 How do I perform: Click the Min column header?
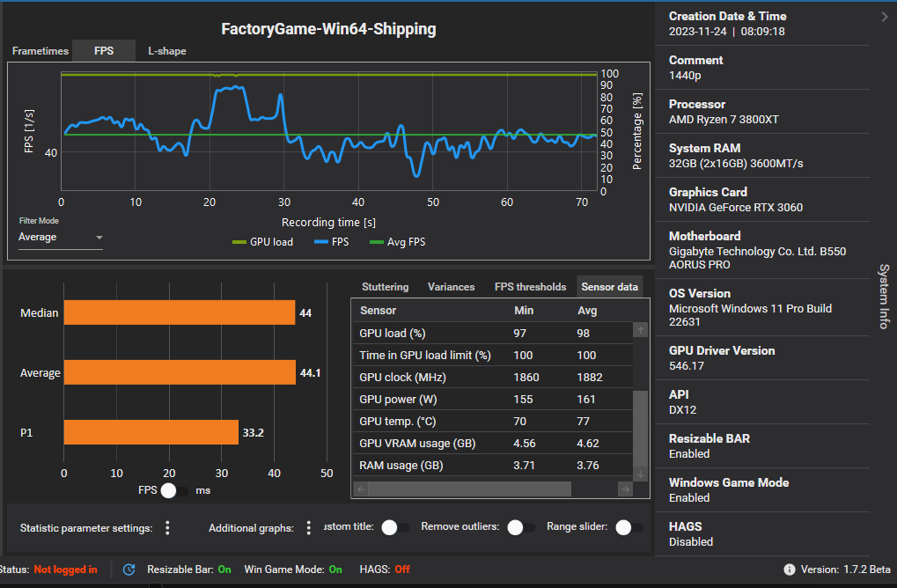pos(524,311)
